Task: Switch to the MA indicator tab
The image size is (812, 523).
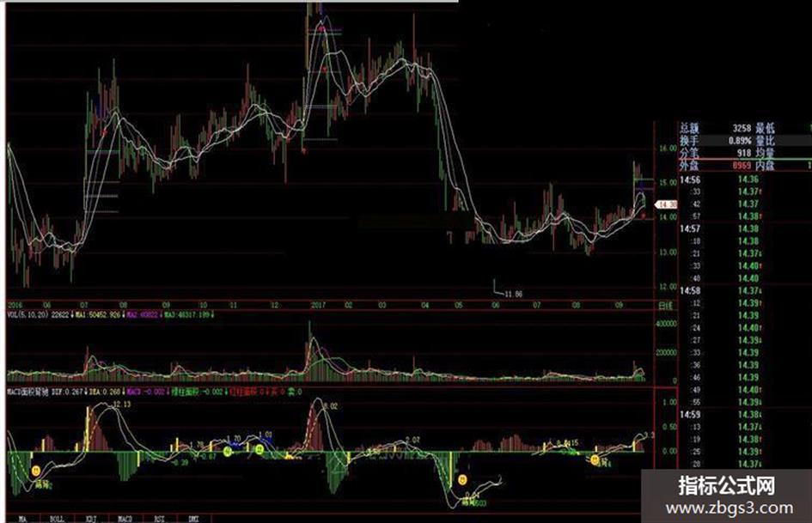Action: click(x=22, y=519)
